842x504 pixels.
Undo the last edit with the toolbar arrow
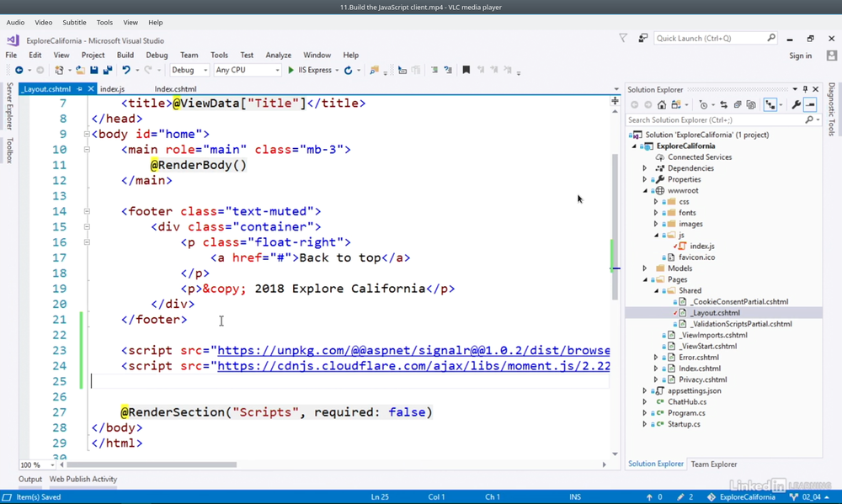(126, 71)
